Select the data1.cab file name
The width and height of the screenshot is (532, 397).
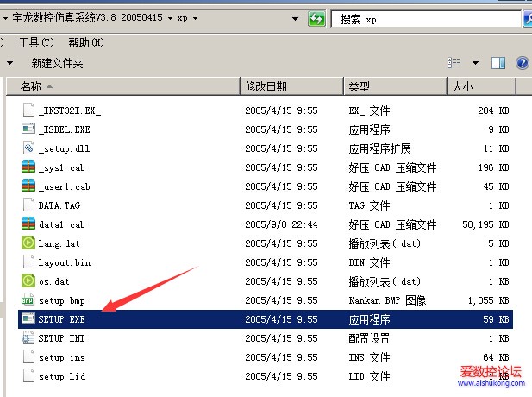62,224
